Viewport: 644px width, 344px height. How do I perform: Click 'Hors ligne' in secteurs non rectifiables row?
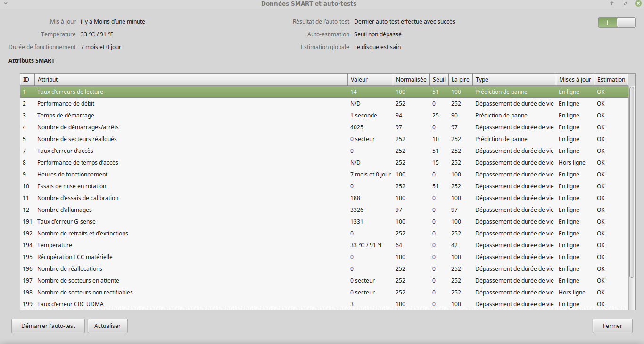tap(572, 292)
